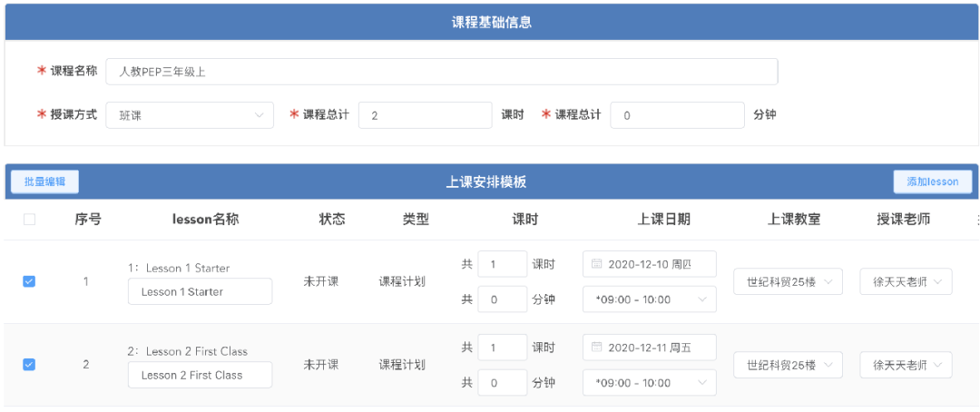Click 课程计划 type in Lesson 1 row
980x412 pixels.
point(402,281)
